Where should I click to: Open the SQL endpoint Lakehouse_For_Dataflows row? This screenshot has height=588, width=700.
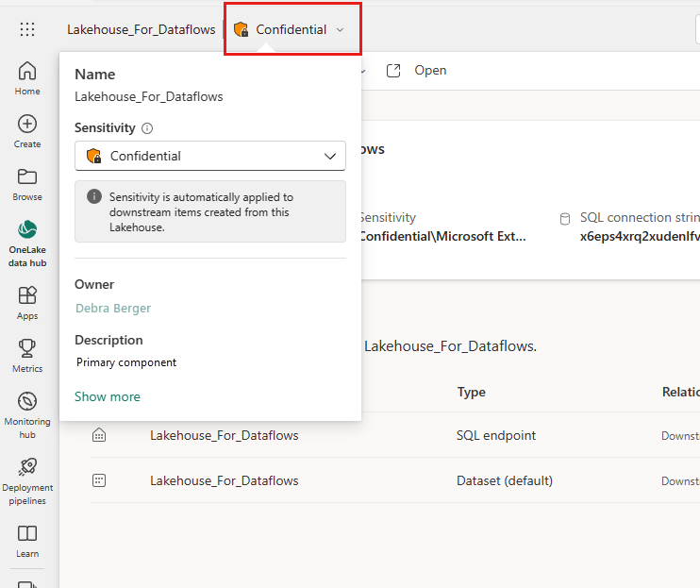[224, 435]
